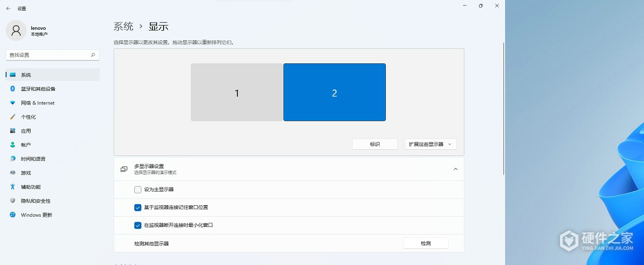
Task: Open Windows 更新 settings page
Action: [52, 215]
